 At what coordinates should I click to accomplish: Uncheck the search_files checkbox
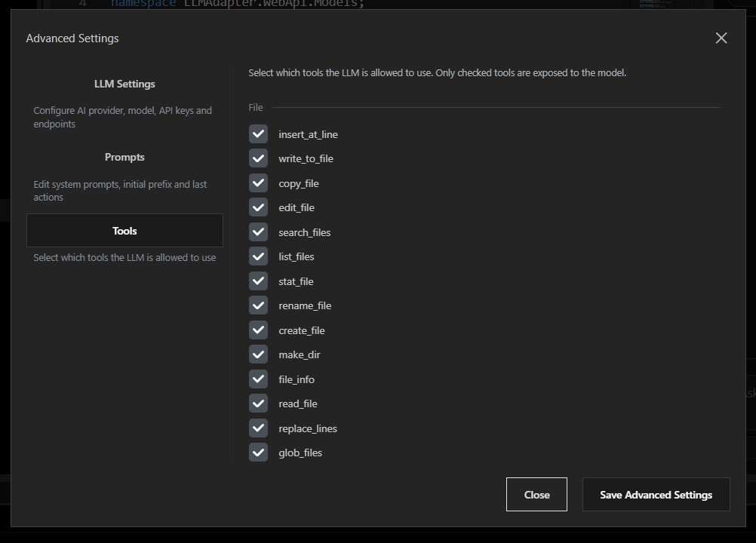(259, 232)
